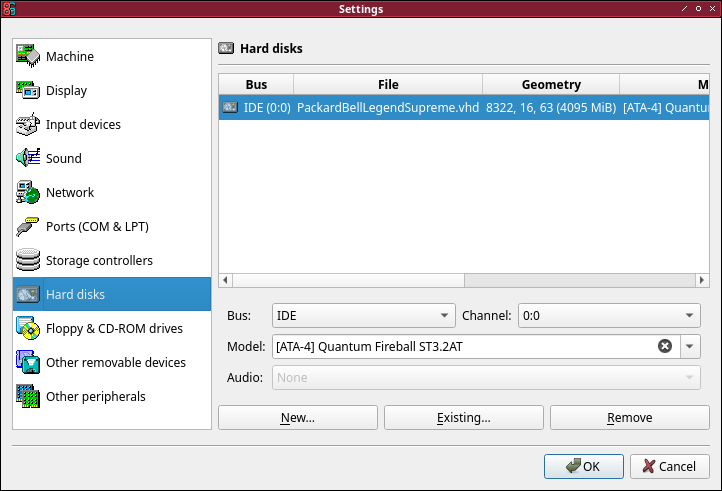The image size is (722, 491).
Task: Switch to Input devices settings
Action: tap(112, 124)
